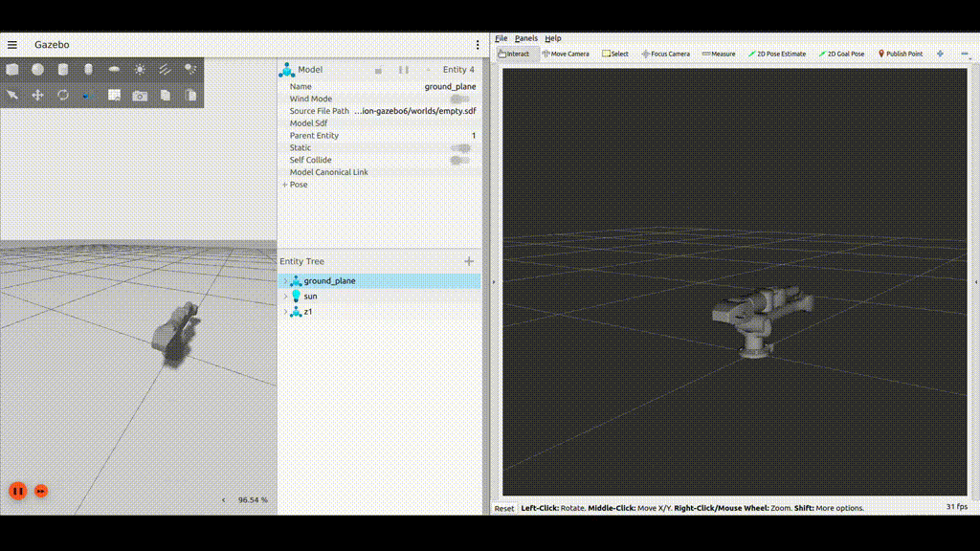The height and width of the screenshot is (551, 980).
Task: Choose the 2D Pose Estimate tool
Action: tap(777, 54)
